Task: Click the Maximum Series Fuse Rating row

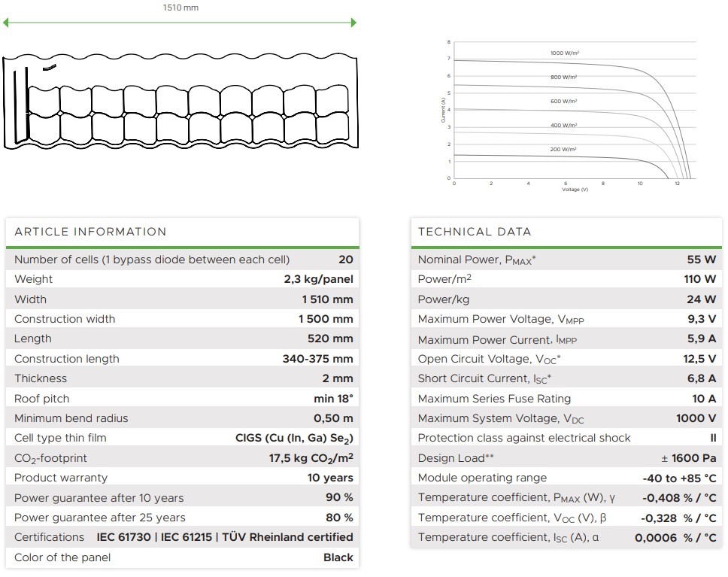Action: pos(566,399)
